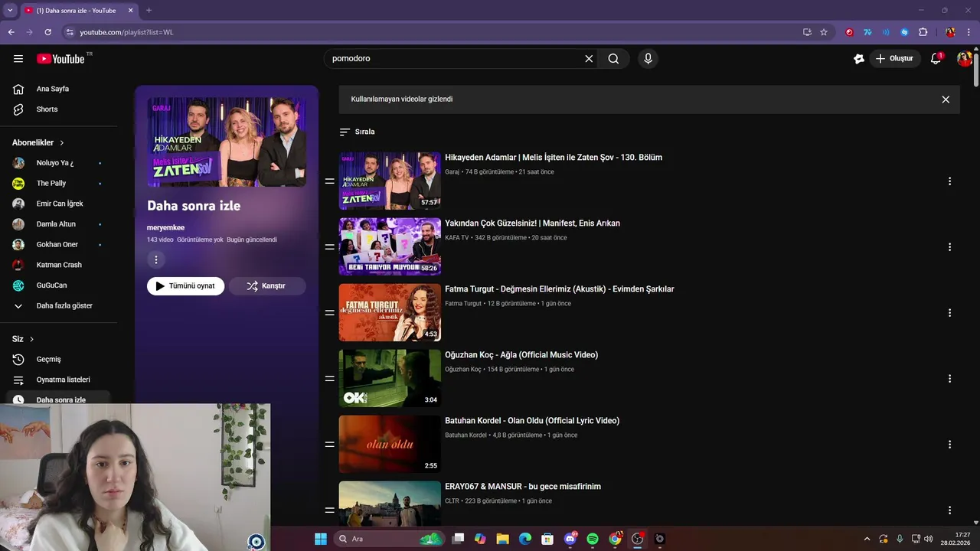Reload the page in browser toolbar

(x=47, y=32)
